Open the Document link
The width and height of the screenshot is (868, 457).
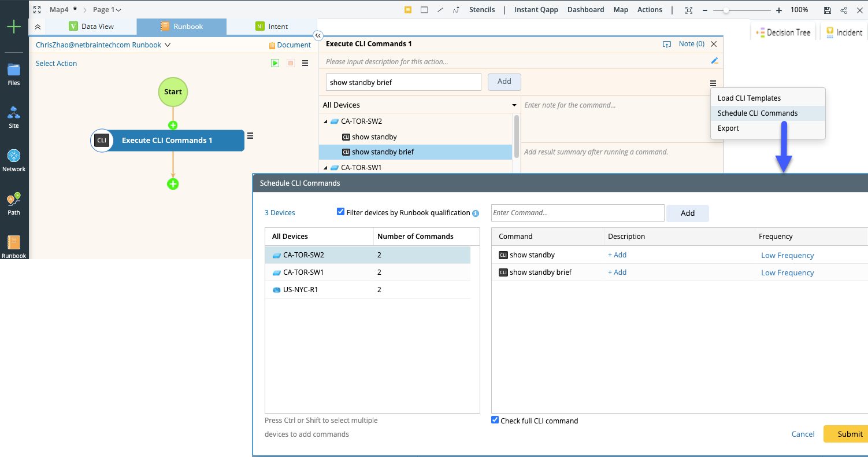point(290,45)
